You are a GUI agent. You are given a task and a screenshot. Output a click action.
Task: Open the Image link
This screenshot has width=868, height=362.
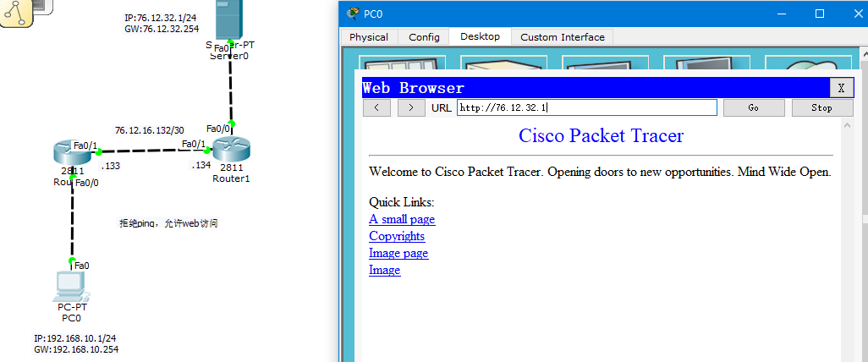click(x=385, y=270)
